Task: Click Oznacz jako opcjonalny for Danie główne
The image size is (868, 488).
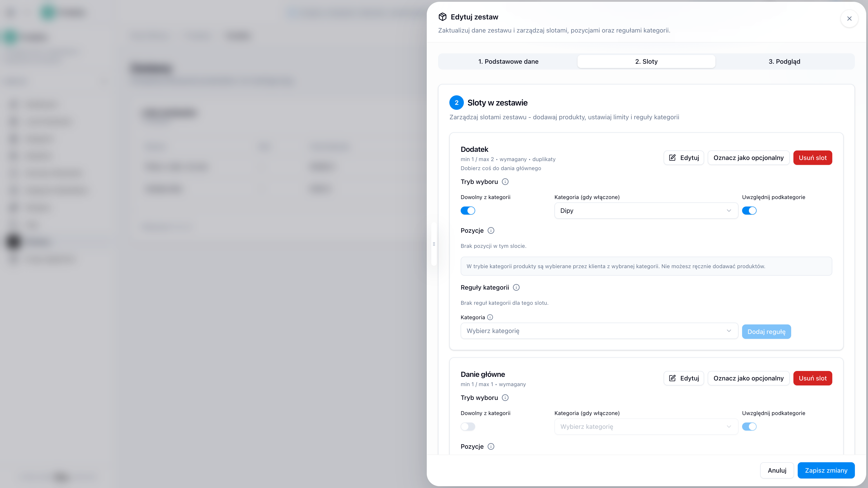Action: click(x=748, y=379)
